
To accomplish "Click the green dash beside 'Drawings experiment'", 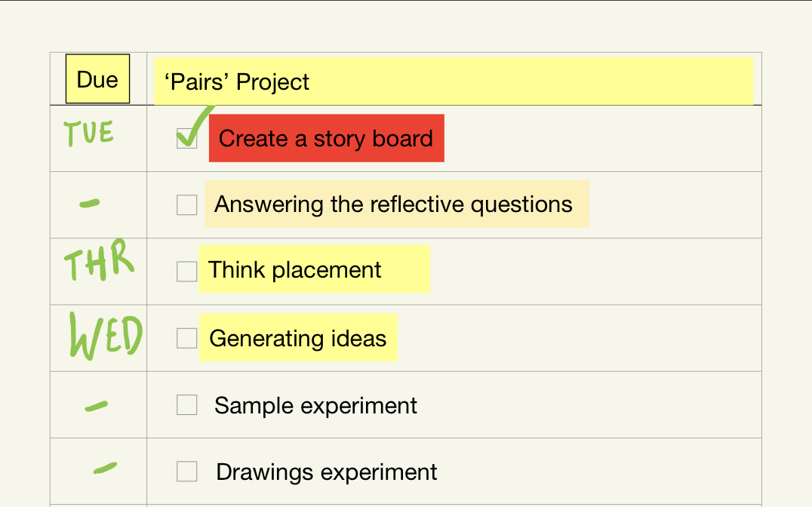I will tap(105, 469).
